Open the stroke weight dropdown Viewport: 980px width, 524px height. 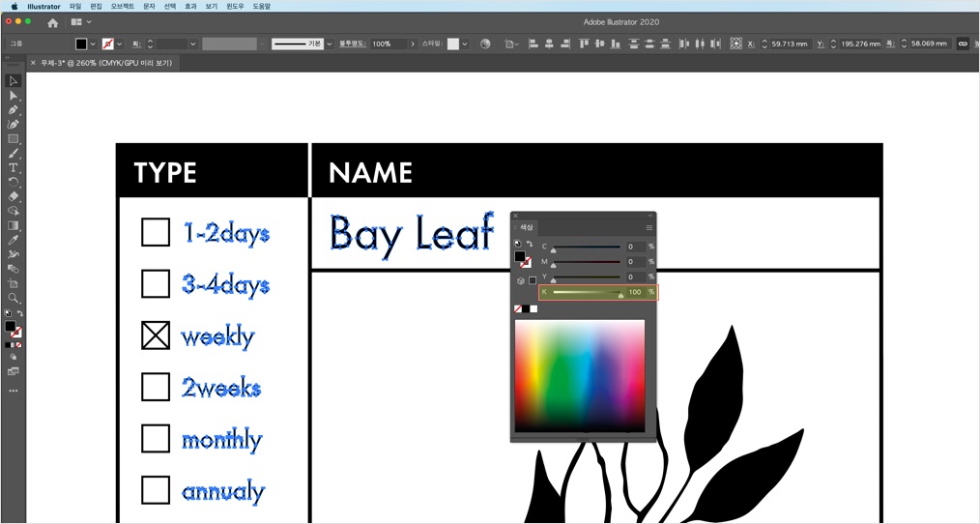(x=193, y=44)
